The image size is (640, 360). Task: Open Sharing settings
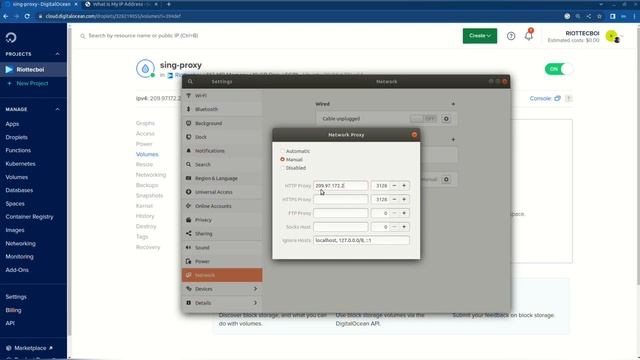pos(222,234)
